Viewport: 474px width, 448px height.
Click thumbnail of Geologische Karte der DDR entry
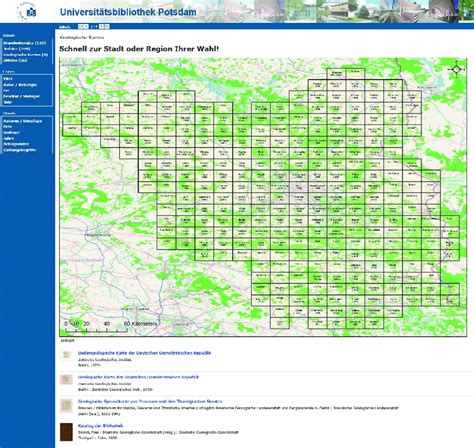[x=66, y=379]
